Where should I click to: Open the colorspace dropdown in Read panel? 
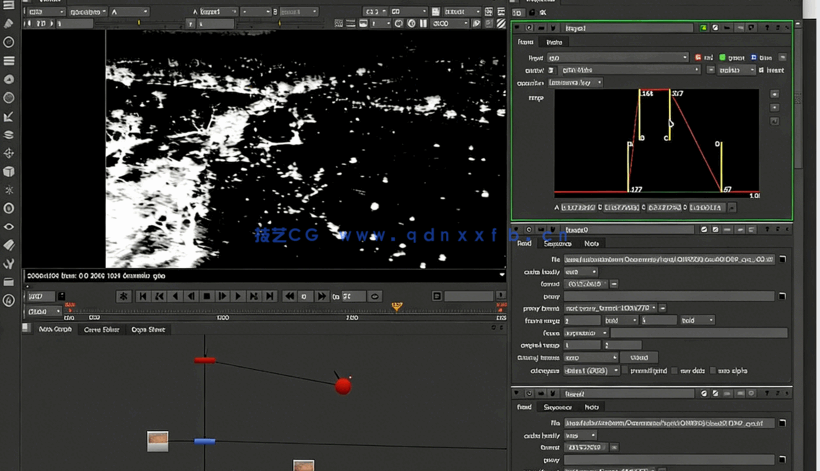pos(591,371)
